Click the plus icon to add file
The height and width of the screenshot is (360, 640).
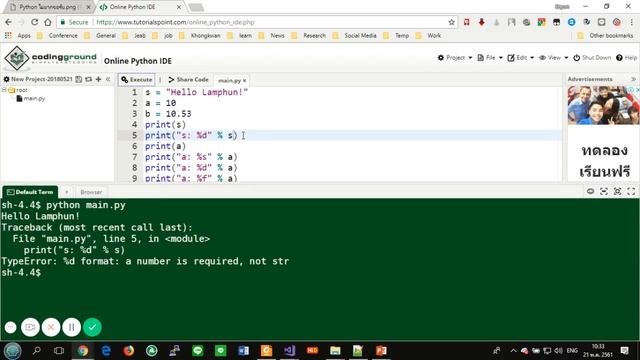[98, 79]
